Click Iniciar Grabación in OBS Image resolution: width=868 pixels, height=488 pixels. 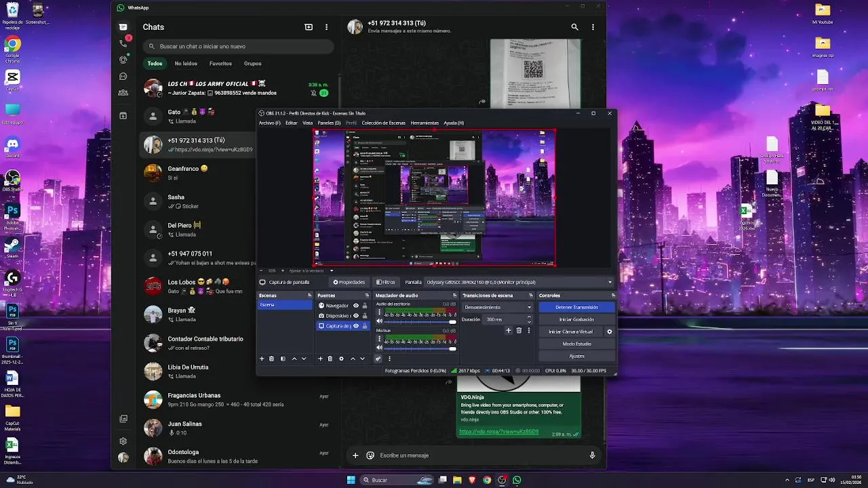pyautogui.click(x=576, y=319)
